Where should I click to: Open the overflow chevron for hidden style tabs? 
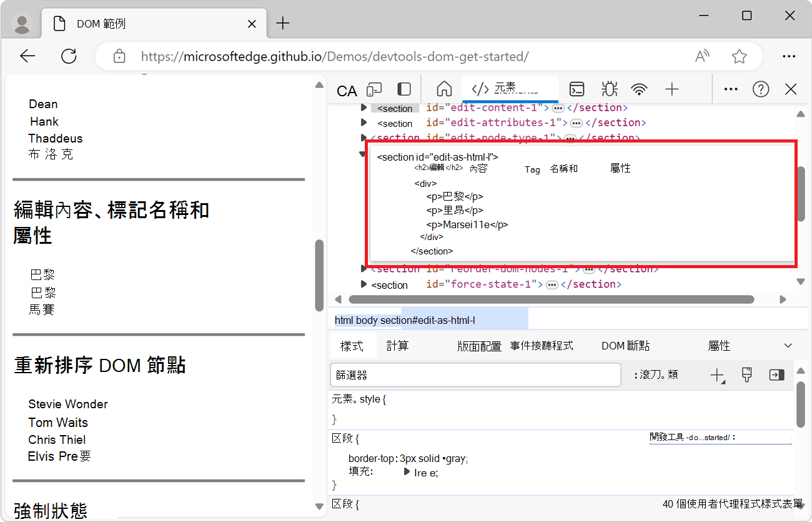pos(788,345)
